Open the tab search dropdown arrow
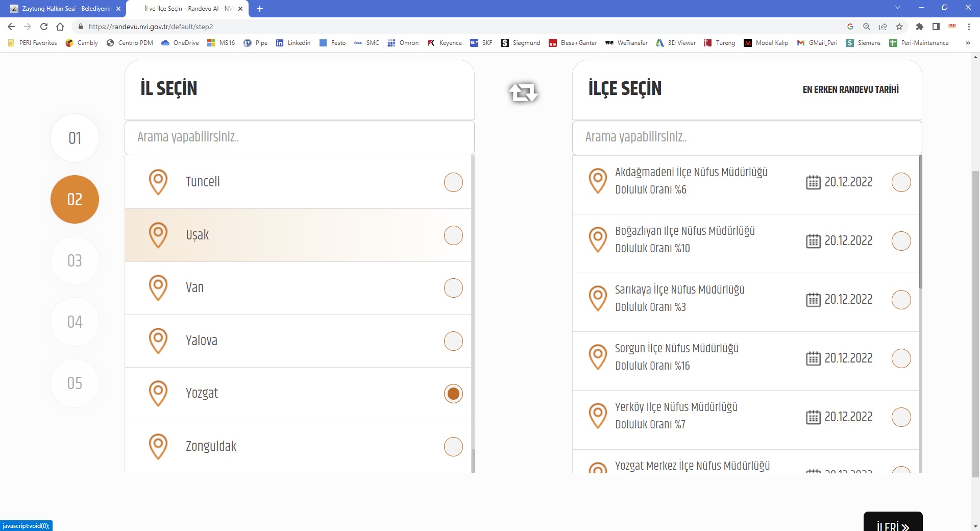Viewport: 980px width, 531px height. pyautogui.click(x=898, y=8)
